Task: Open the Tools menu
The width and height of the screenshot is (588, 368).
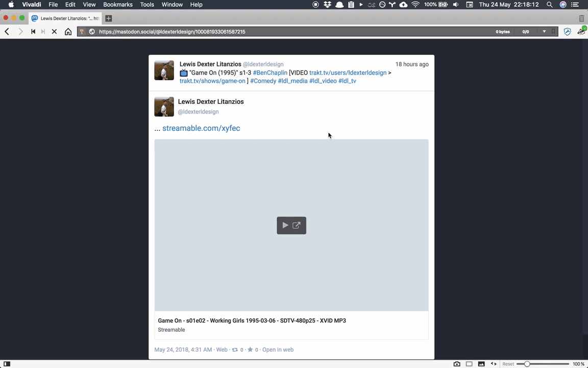Action: (x=147, y=5)
